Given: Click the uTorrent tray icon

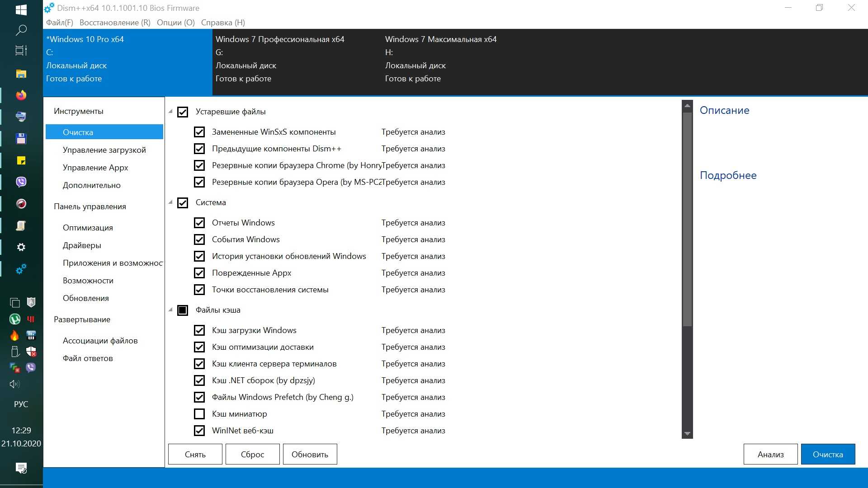Looking at the screenshot, I should (14, 319).
